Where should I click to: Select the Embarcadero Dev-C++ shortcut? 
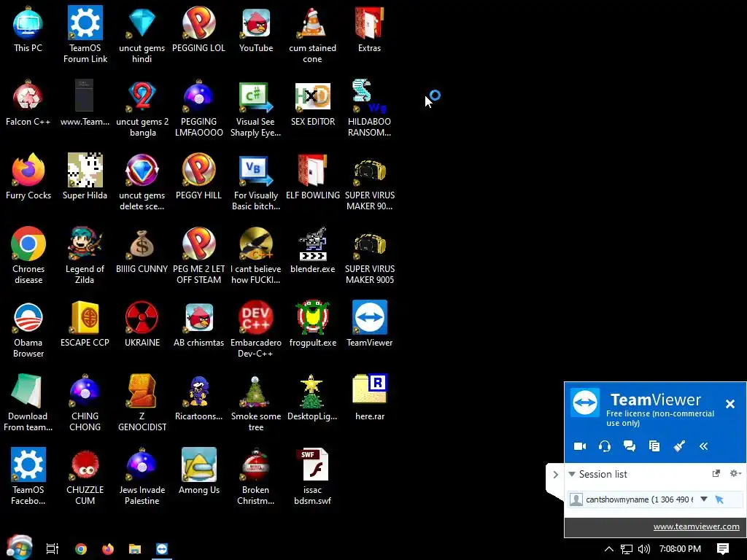256,330
